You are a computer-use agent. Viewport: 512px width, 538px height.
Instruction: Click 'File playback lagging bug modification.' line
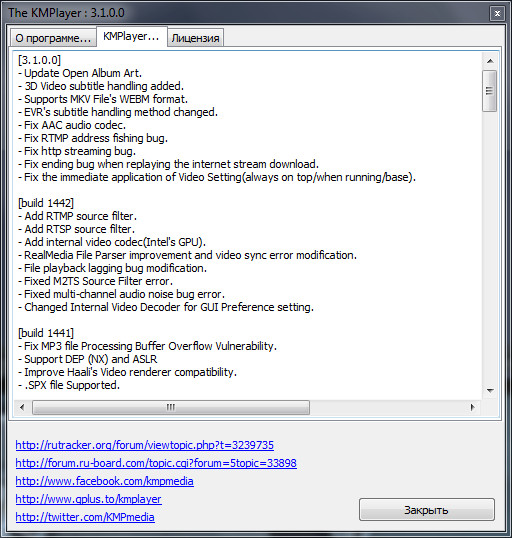112,268
